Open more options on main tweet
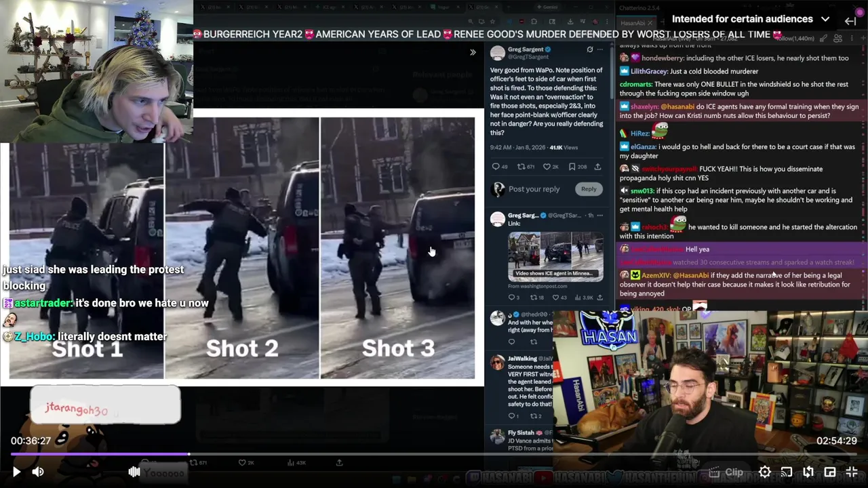Screen dimensions: 868x488 tap(599, 49)
